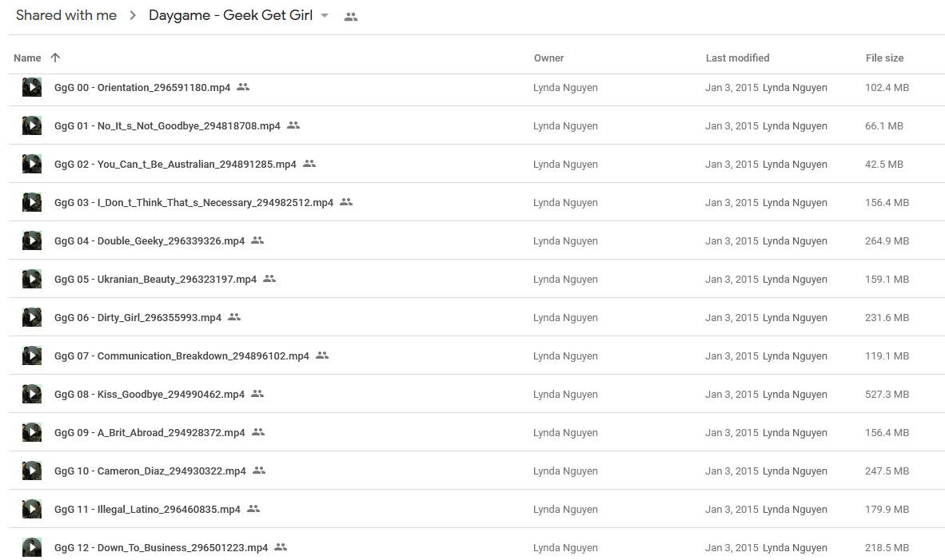
Task: Open the Daygame folder dropdown arrow
Action: [325, 16]
